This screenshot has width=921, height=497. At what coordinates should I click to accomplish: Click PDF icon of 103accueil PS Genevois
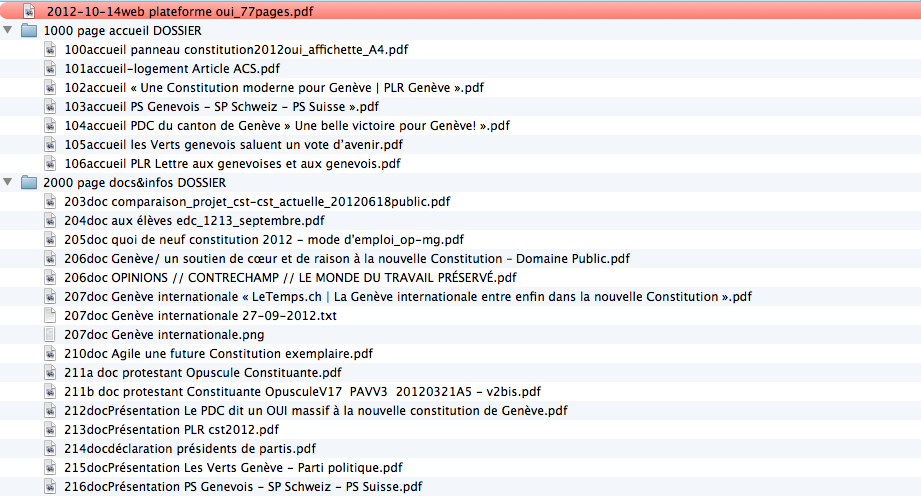(x=51, y=106)
